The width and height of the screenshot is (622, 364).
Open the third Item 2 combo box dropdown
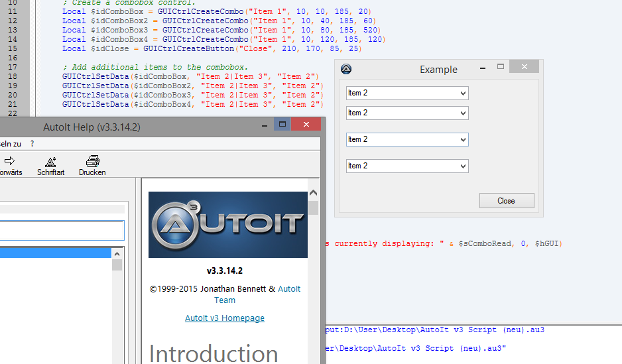[462, 140]
